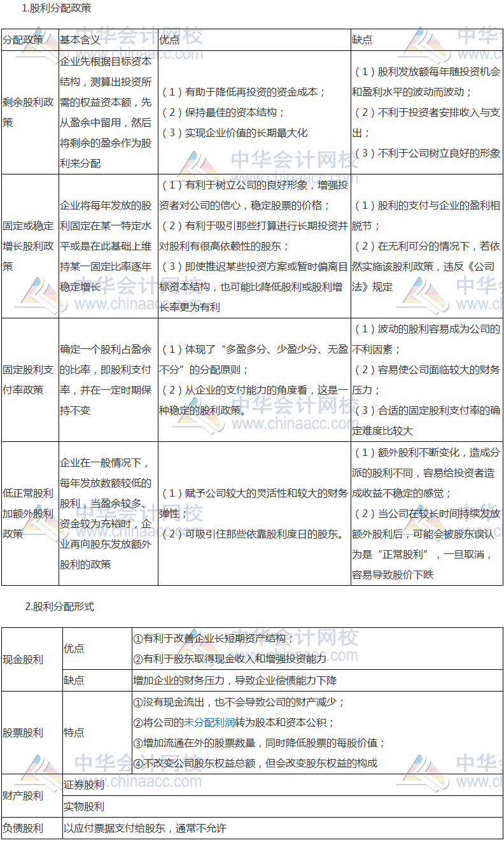Click text ①有利于改善企业长短期资产结构

214,638
